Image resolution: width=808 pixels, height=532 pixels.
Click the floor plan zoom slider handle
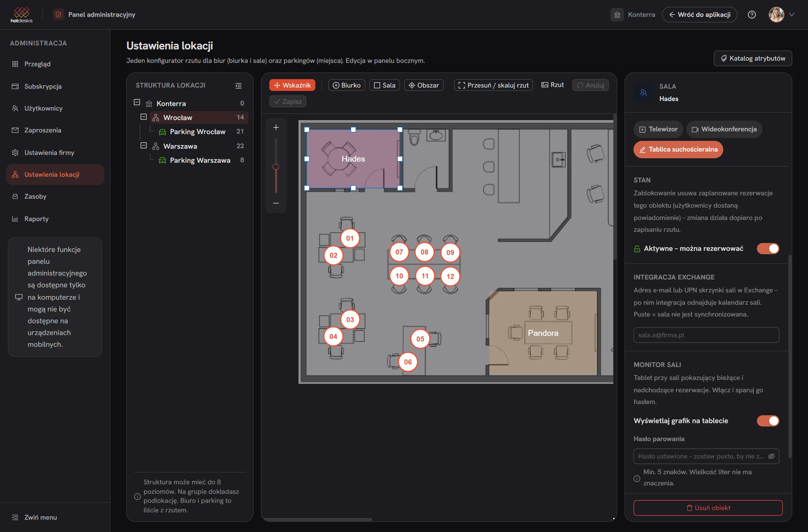pos(276,167)
